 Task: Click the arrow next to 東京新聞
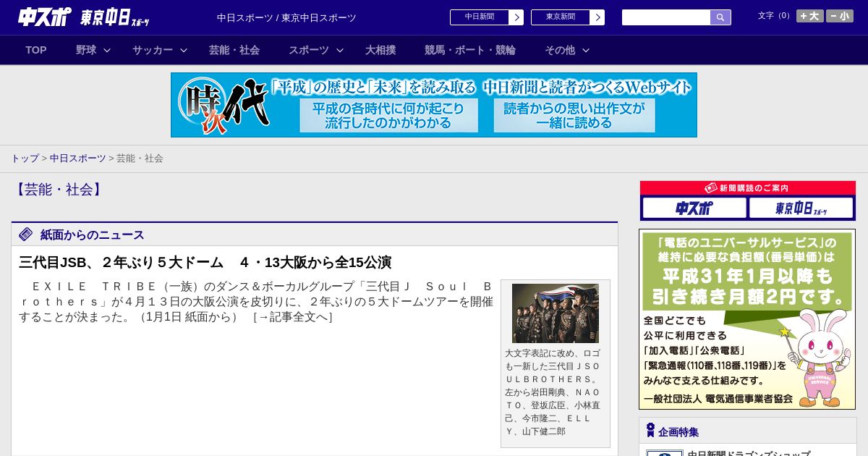point(597,17)
